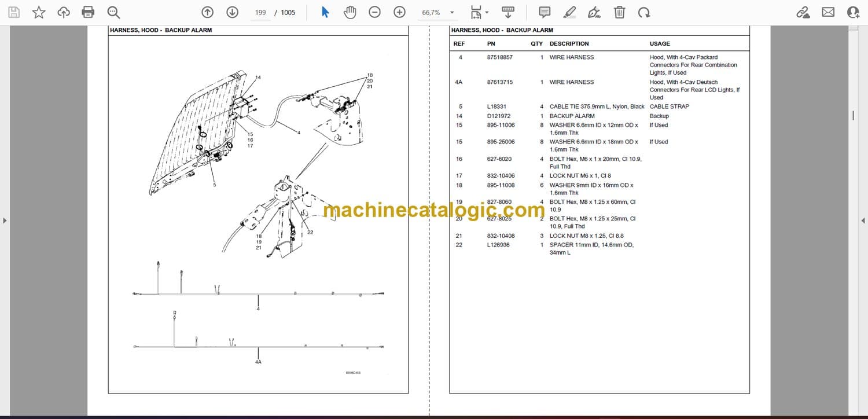Image resolution: width=868 pixels, height=419 pixels.
Task: Click WIRE HARNESS description in row 4A
Action: point(572,82)
